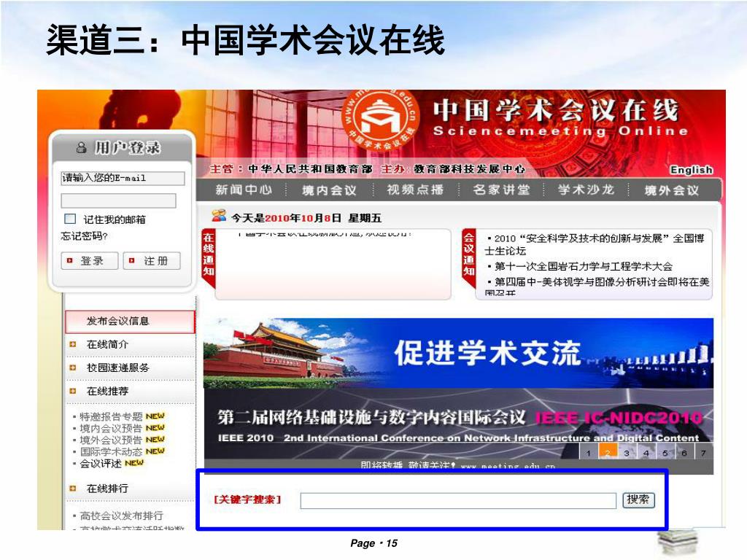This screenshot has height=560, width=747.
Task: Select banner slide number 7
Action: click(x=704, y=453)
